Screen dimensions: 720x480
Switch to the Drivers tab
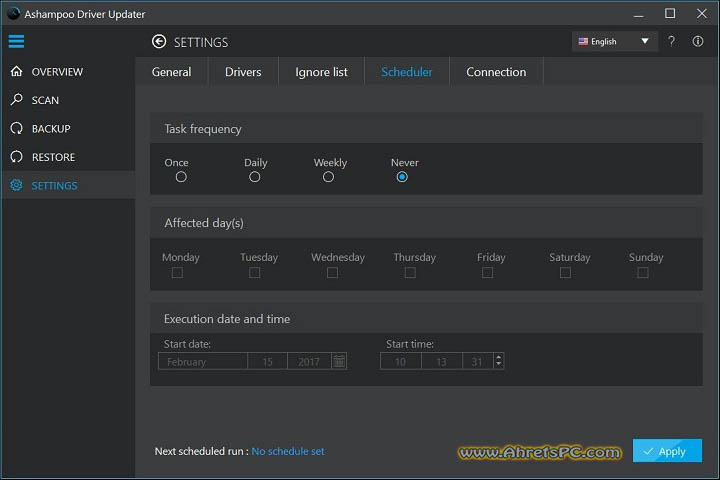pyautogui.click(x=243, y=72)
